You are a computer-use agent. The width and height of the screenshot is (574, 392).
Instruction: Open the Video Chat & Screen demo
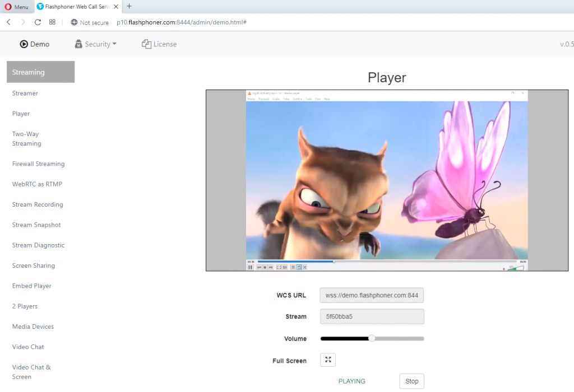[31, 372]
